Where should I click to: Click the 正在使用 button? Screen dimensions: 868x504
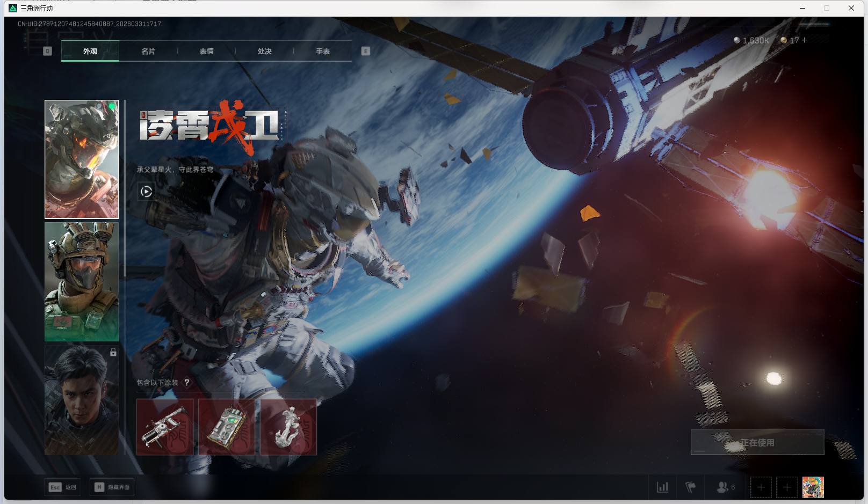pyautogui.click(x=757, y=442)
